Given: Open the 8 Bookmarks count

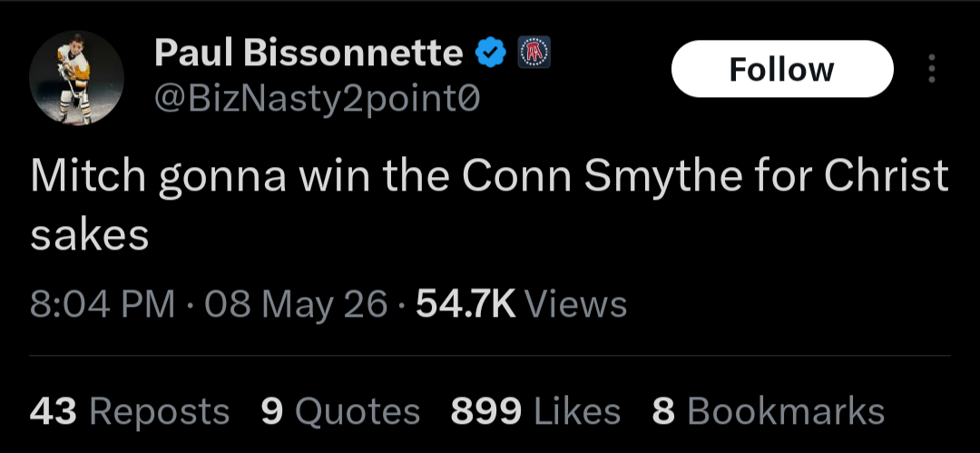Looking at the screenshot, I should coord(769,412).
